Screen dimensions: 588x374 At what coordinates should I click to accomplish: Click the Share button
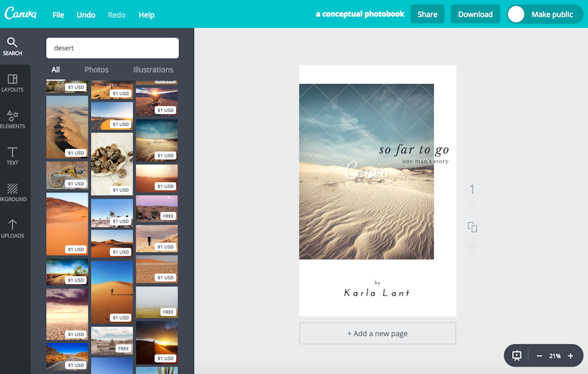427,14
